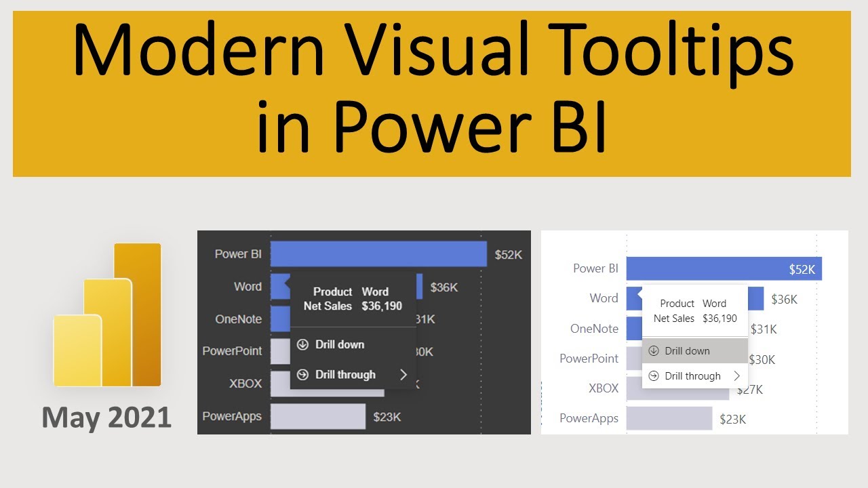Click 'PowerPoint' axis label in light chart

pyautogui.click(x=589, y=359)
